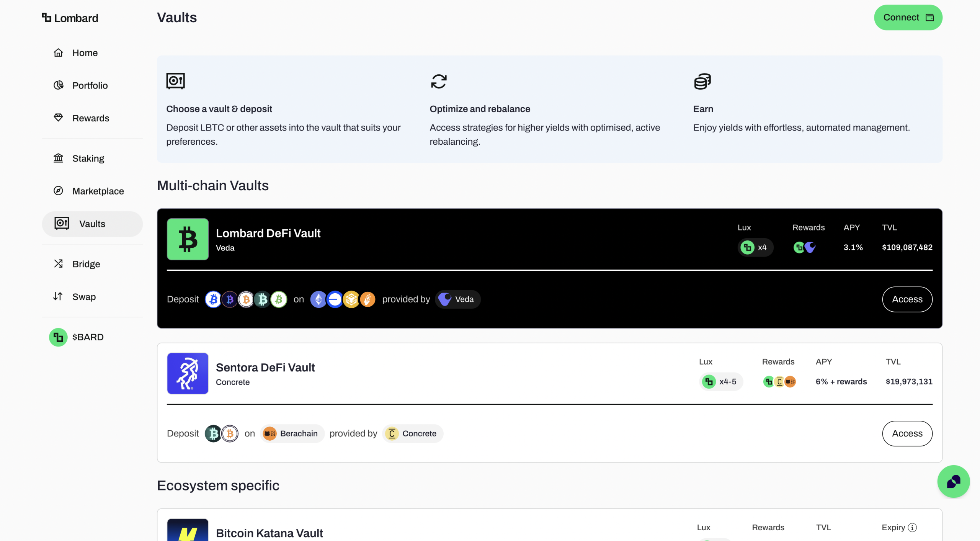Click the Sentora DeFi Vault logo
This screenshot has height=541, width=980.
point(188,373)
